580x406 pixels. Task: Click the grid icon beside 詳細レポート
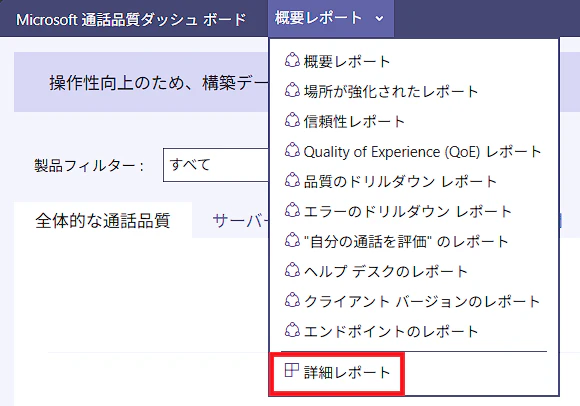tap(291, 370)
